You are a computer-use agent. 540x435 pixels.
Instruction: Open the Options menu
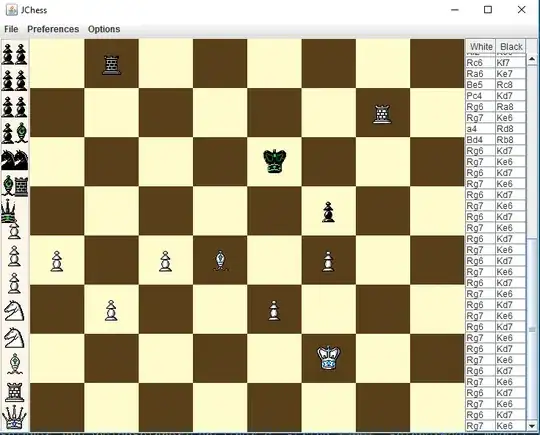click(104, 29)
